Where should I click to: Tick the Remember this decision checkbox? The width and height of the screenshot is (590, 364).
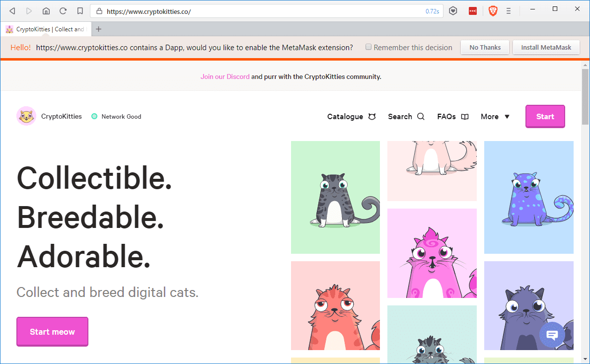tap(369, 47)
